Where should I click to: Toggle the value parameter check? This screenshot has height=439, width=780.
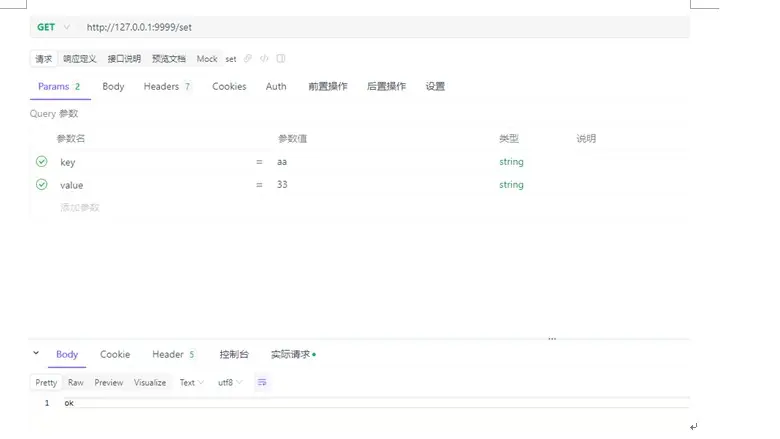[x=42, y=184]
